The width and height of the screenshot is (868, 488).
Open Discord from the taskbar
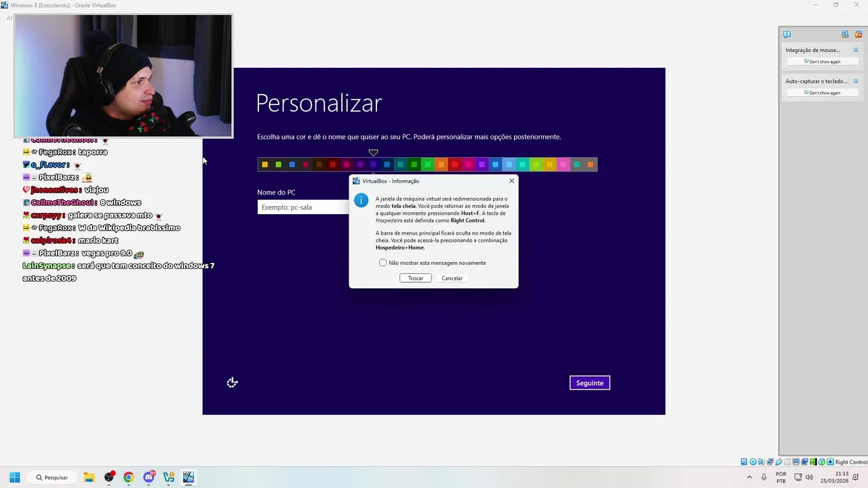click(x=149, y=477)
